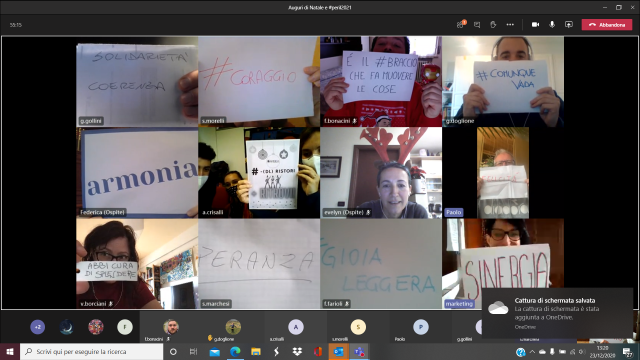Open Task View on the taskbar
Image resolution: width=640 pixels, height=360 pixels.
click(x=193, y=351)
